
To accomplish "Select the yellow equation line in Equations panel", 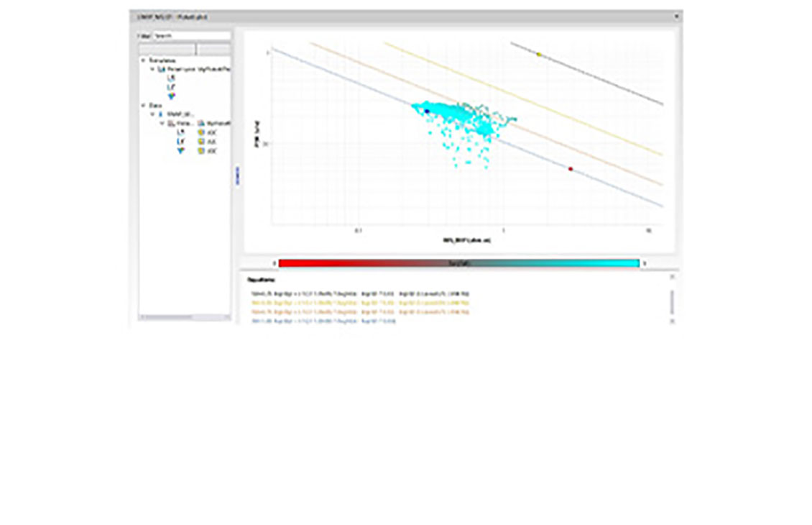I will (x=359, y=303).
